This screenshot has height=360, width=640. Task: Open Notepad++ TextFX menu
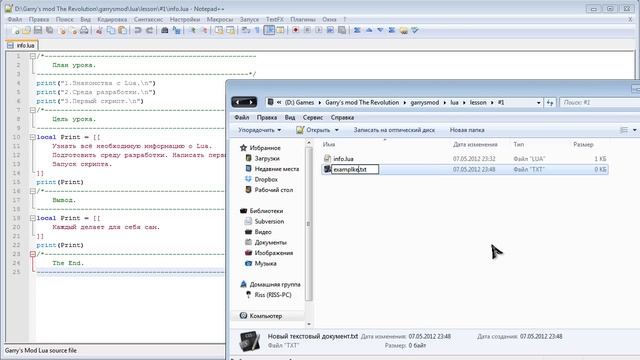pyautogui.click(x=275, y=19)
